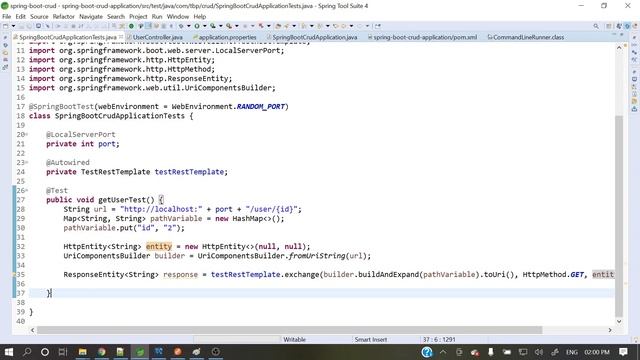Click the New file toolbar icon
This screenshot has height=360, width=640.
click(6, 26)
